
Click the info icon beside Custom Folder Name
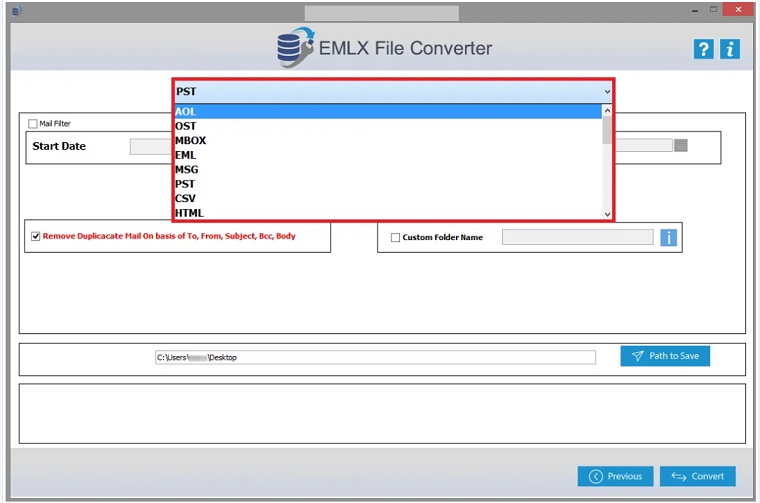tap(668, 237)
